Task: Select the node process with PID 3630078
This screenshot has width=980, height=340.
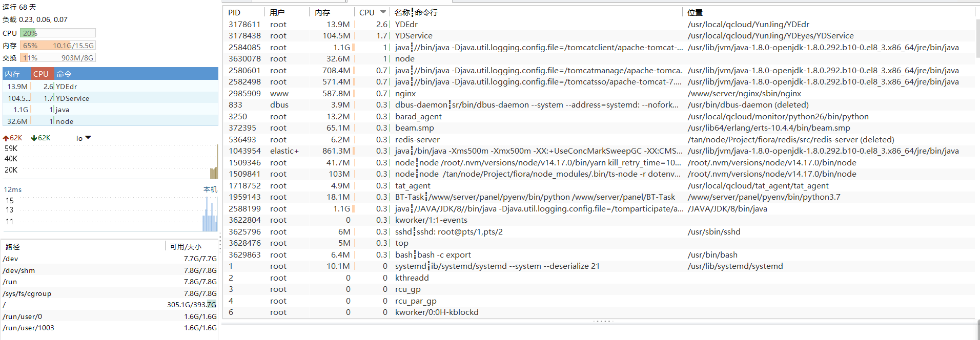Action: coord(599,58)
